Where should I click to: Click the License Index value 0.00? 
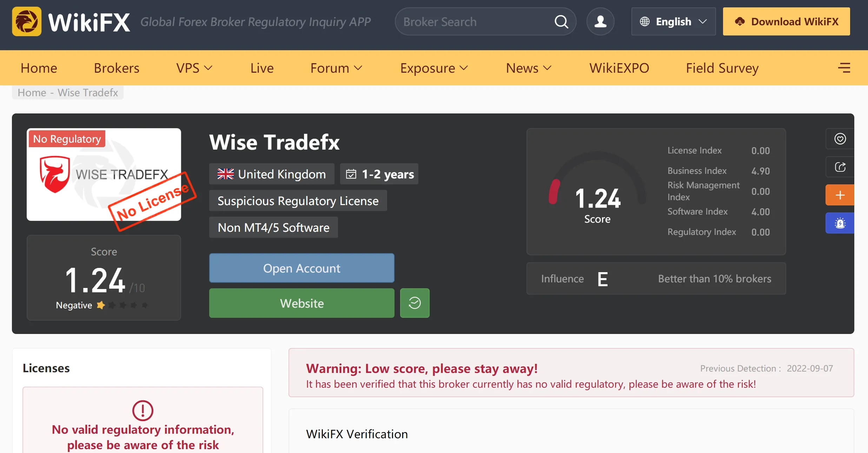(x=760, y=151)
